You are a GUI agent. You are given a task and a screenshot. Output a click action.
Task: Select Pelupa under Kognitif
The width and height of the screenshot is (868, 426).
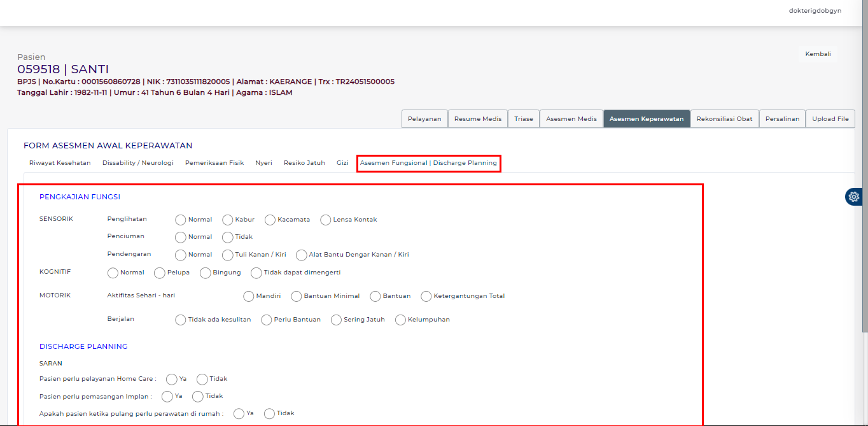point(160,273)
